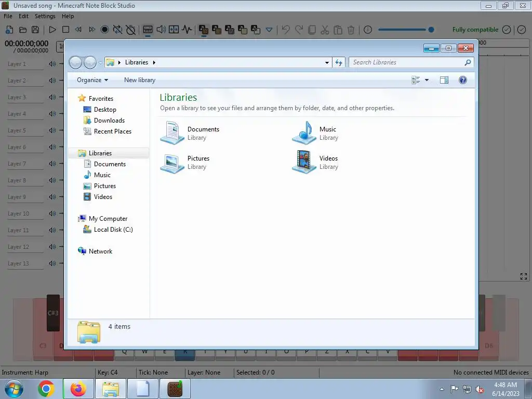
Task: Click the Undo arrow icon
Action: (286, 30)
